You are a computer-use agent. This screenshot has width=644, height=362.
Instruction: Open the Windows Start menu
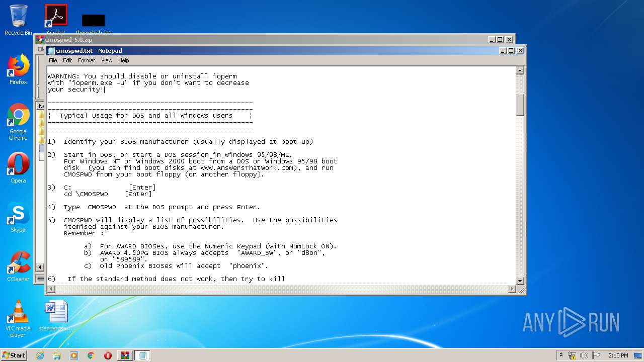click(14, 355)
